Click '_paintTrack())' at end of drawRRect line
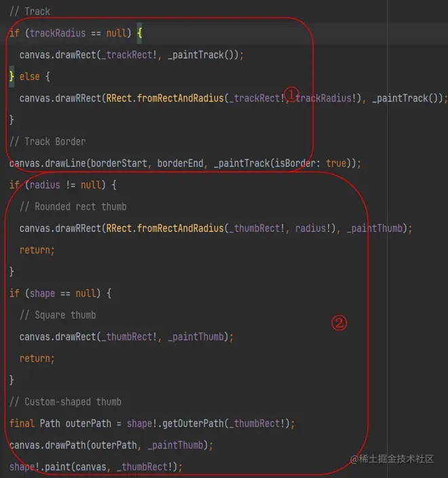This screenshot has width=448, height=478. 407,98
